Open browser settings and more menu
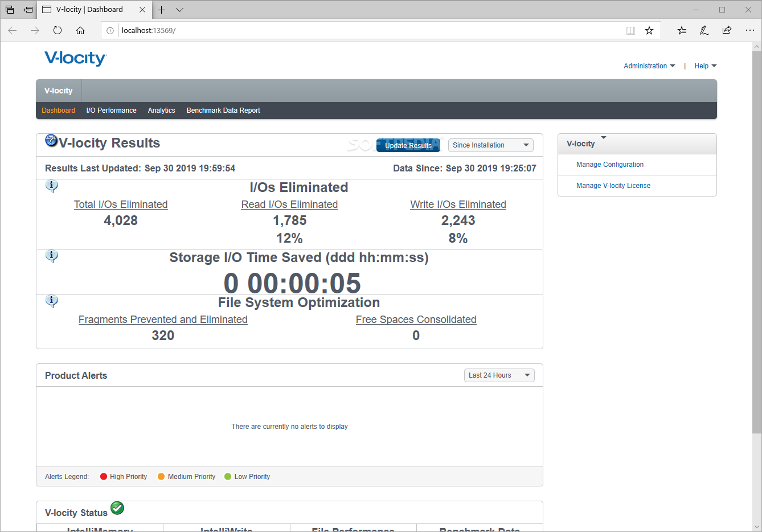The height and width of the screenshot is (532, 762). click(x=749, y=30)
